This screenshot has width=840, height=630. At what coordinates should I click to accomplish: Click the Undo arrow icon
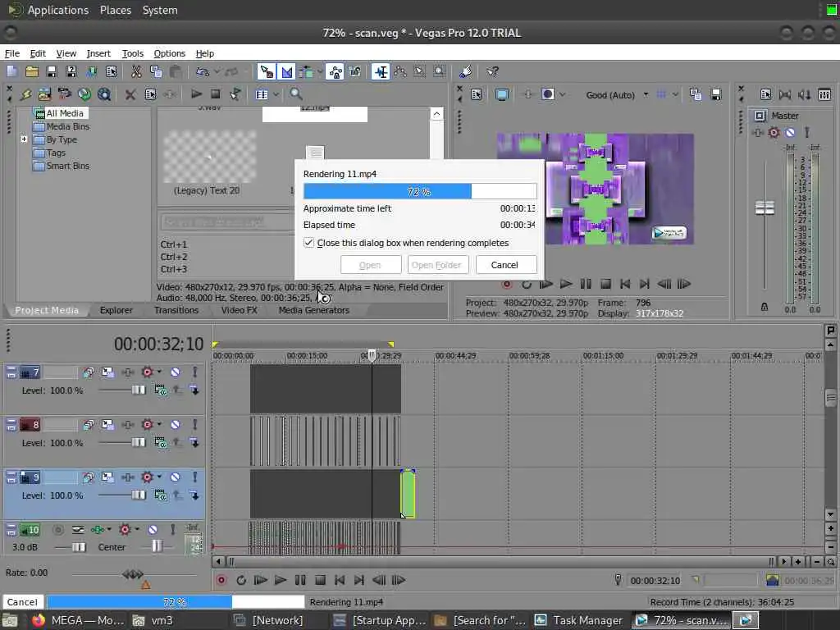coord(202,72)
